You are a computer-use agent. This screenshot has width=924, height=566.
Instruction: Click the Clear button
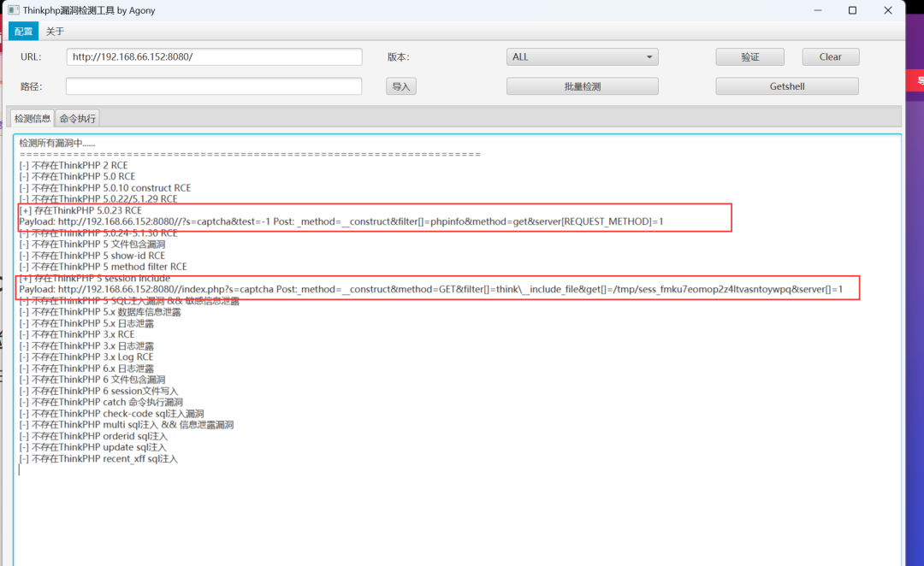(830, 57)
